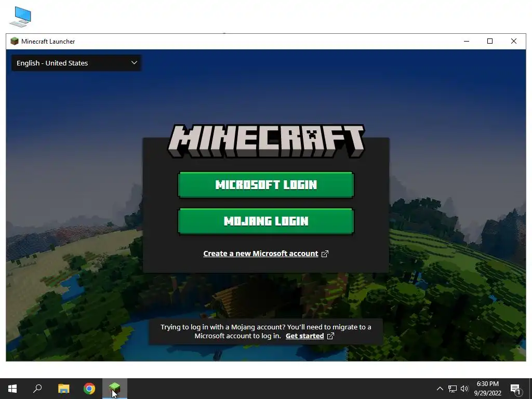Click the external link icon beside Get started

(x=330, y=336)
